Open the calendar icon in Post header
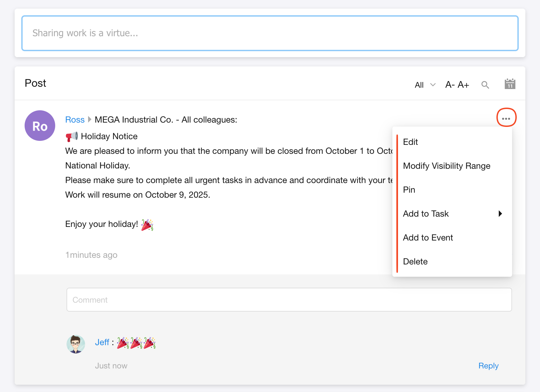 pos(510,84)
